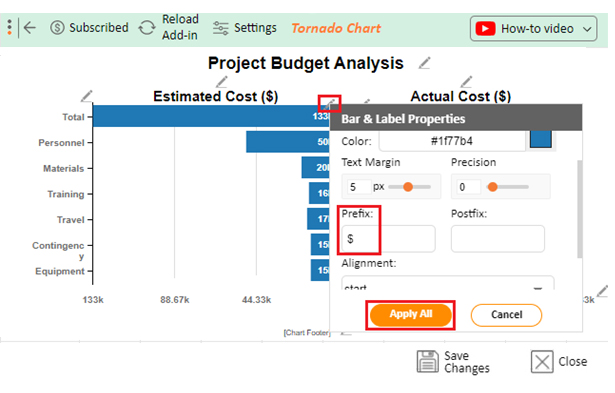The width and height of the screenshot is (615, 393).
Task: Click the Project Budget Analysis title
Action: [306, 63]
